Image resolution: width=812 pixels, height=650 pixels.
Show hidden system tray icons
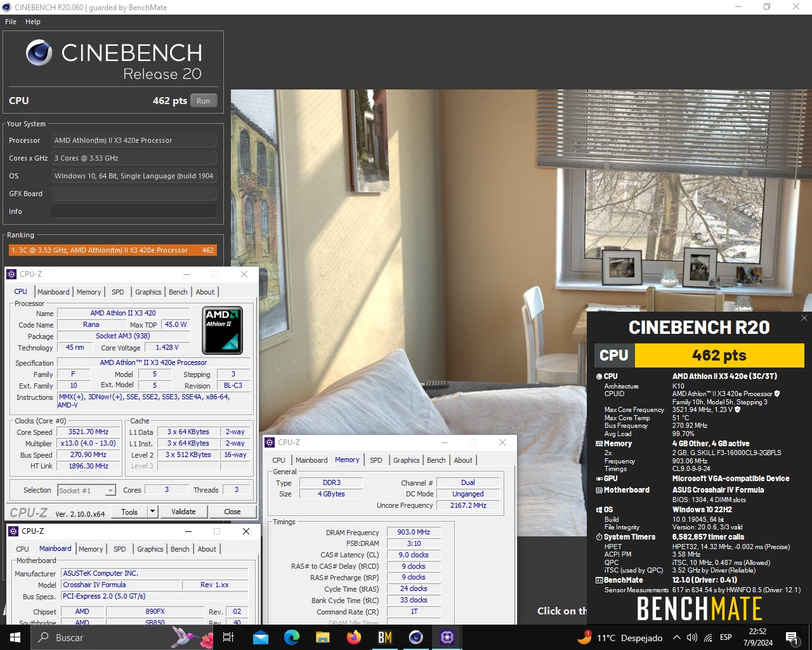pyautogui.click(x=676, y=637)
